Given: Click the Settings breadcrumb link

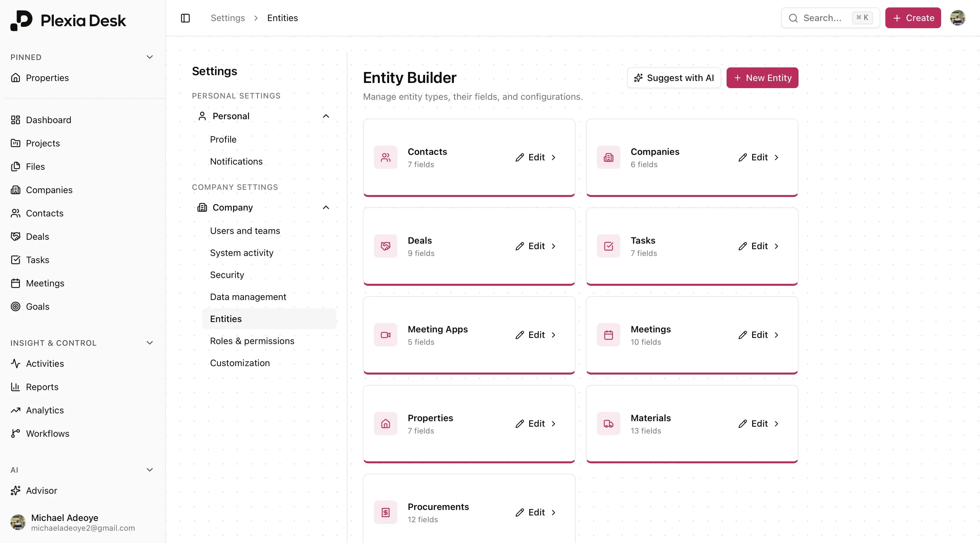Looking at the screenshot, I should [227, 18].
